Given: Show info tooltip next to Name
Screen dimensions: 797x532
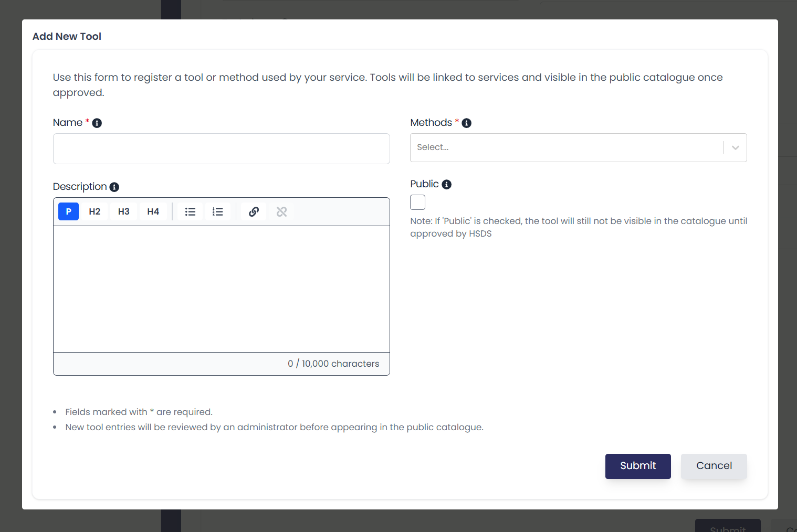Looking at the screenshot, I should pos(97,123).
